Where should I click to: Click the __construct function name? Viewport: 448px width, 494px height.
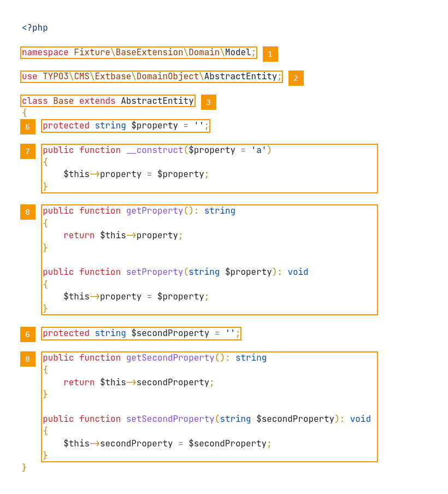pyautogui.click(x=155, y=150)
